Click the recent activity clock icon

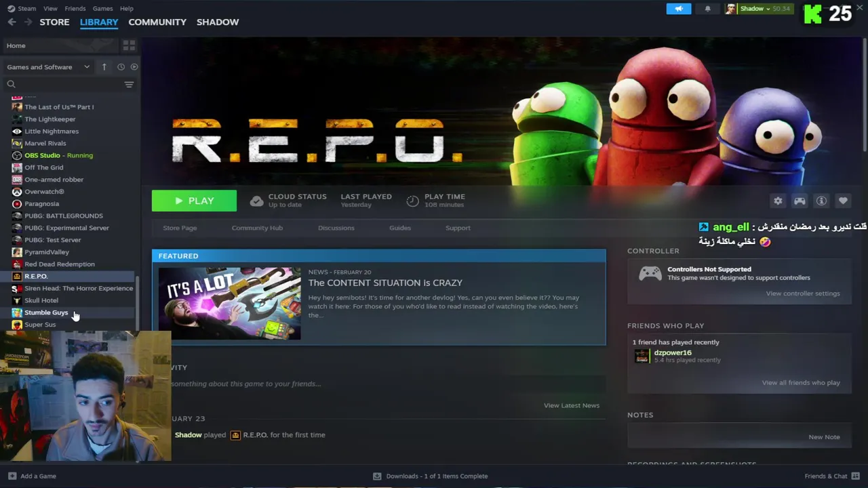pos(121,67)
